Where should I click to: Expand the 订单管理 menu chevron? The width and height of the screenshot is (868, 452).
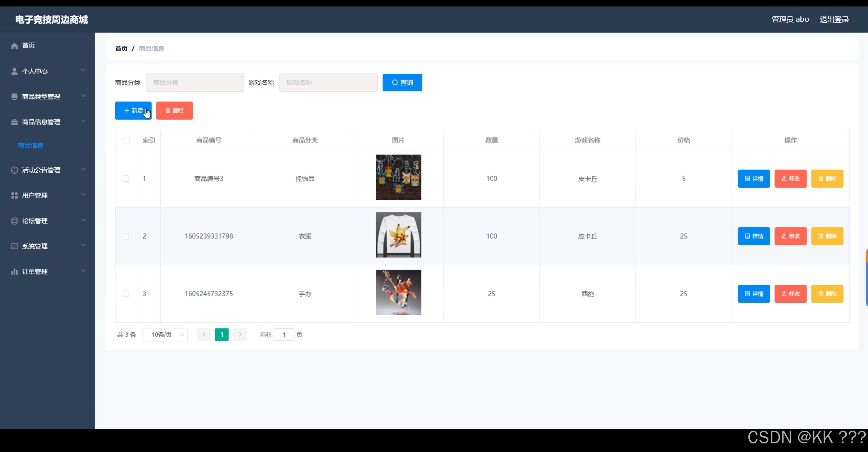(x=83, y=271)
